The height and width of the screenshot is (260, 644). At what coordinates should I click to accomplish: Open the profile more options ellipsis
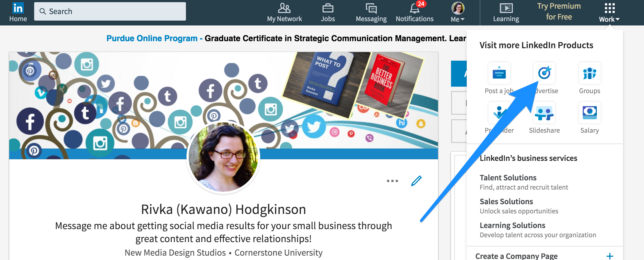(x=392, y=181)
